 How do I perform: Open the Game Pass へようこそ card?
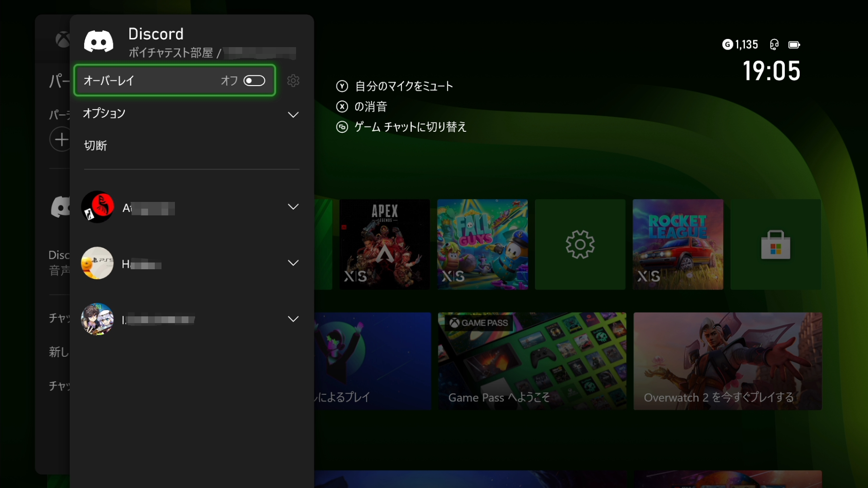[x=532, y=361]
